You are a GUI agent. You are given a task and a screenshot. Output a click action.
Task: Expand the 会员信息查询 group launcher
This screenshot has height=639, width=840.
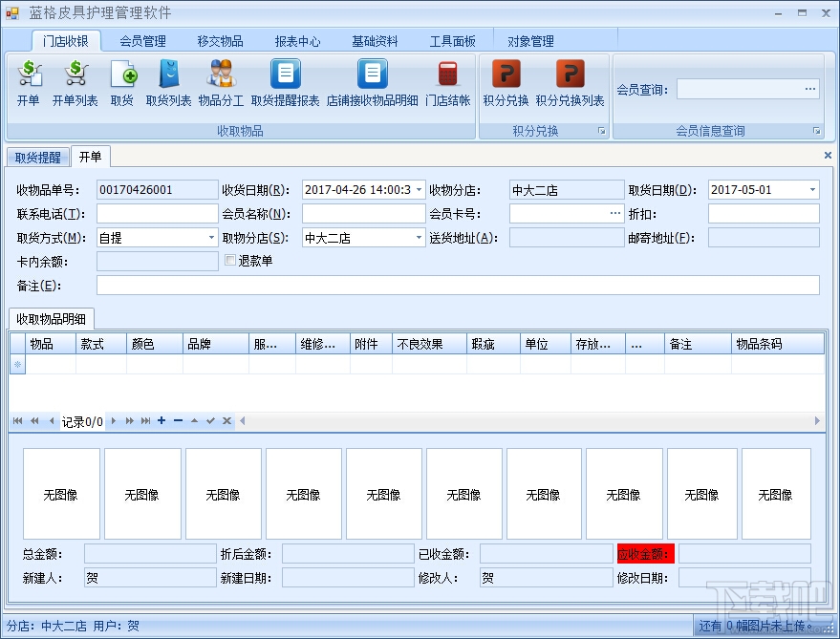816,131
